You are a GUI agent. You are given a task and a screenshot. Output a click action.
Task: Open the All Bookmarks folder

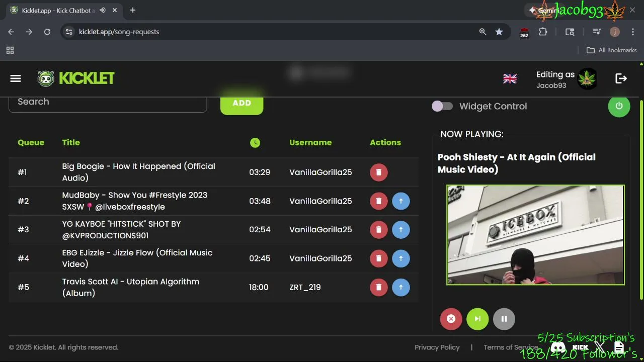[x=612, y=50]
